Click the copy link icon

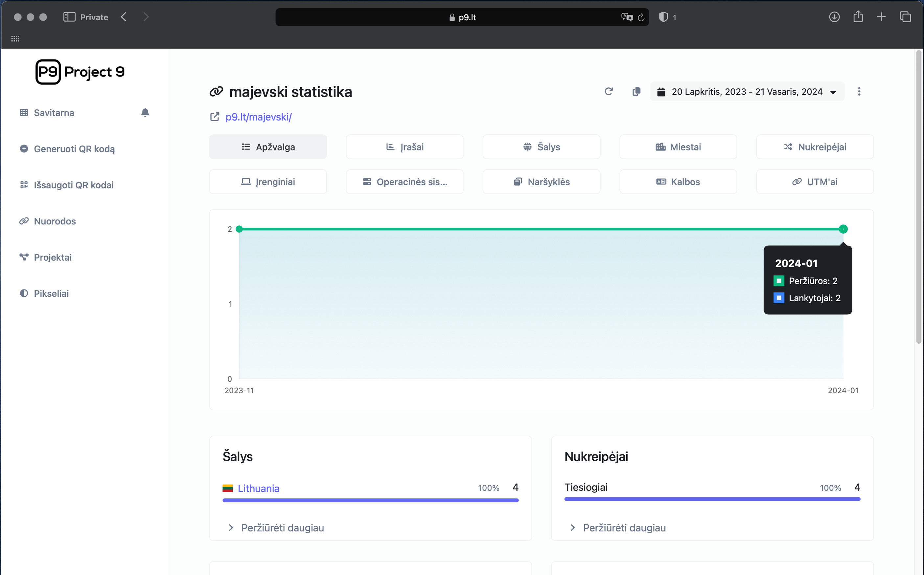pyautogui.click(x=636, y=92)
